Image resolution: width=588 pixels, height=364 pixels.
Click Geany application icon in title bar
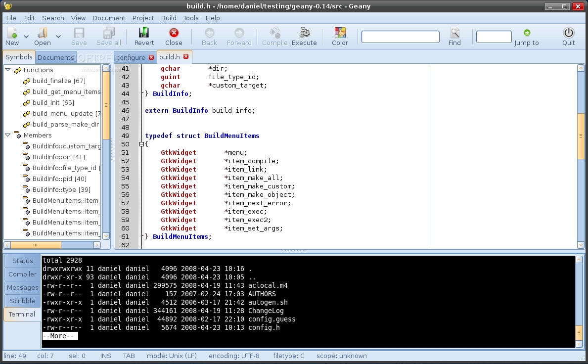click(x=7, y=6)
